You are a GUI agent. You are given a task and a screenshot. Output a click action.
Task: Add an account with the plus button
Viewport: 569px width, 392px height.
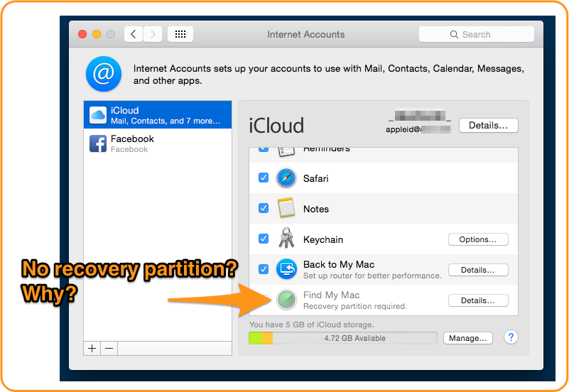(x=92, y=349)
